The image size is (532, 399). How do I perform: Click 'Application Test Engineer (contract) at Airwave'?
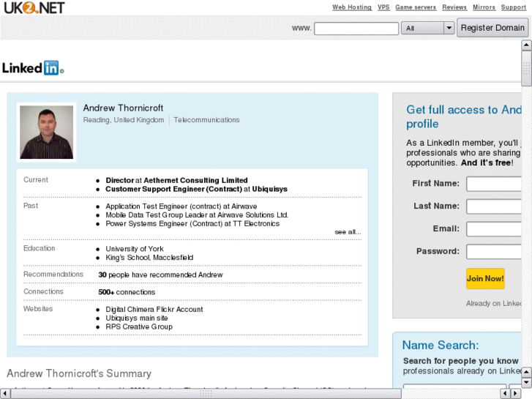181,206
